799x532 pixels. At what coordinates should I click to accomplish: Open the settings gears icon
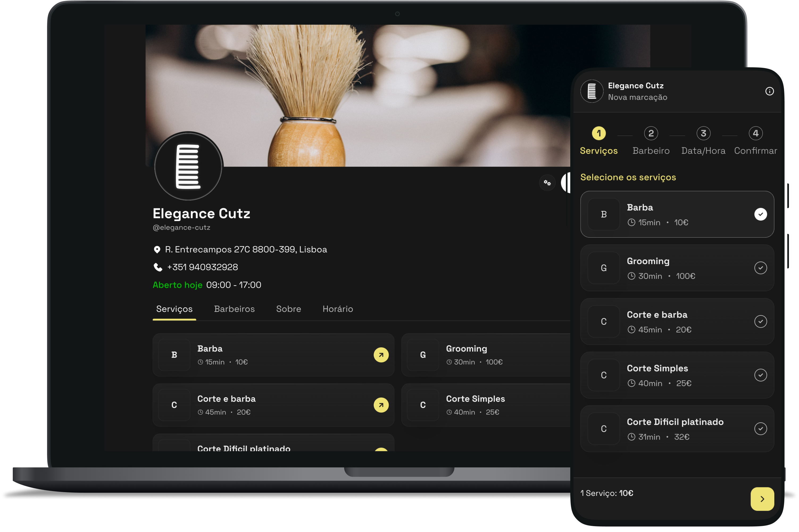click(547, 183)
